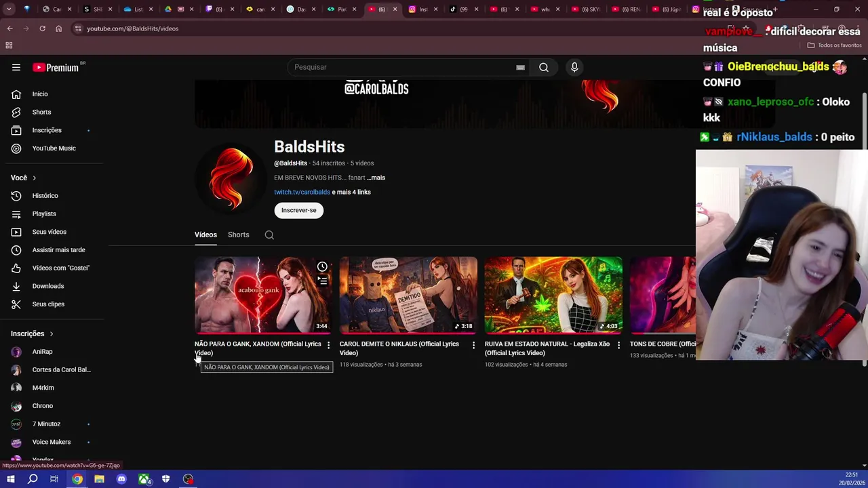Screen dimensions: 868x488
Task: Open the Chrome apps grid shortcut
Action: (x=9, y=45)
